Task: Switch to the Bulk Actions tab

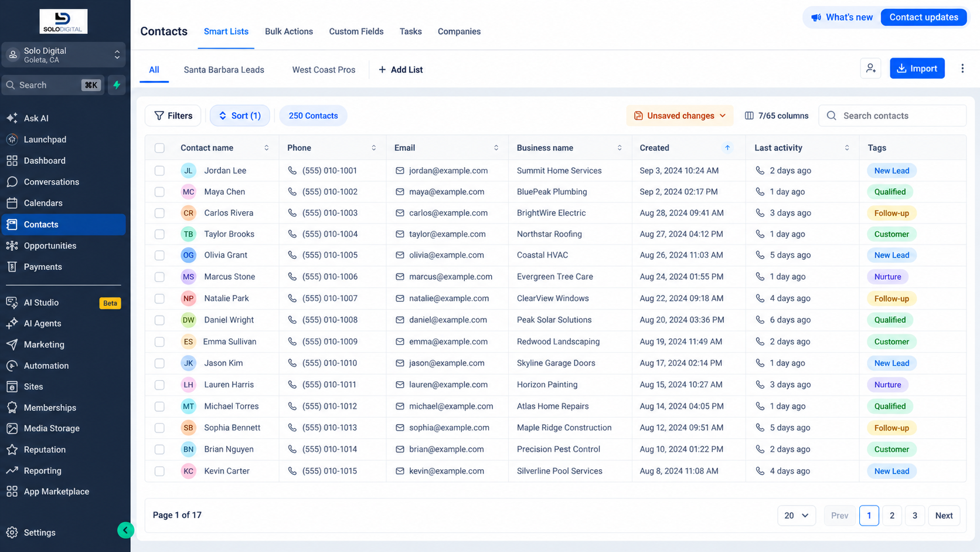Action: [289, 32]
